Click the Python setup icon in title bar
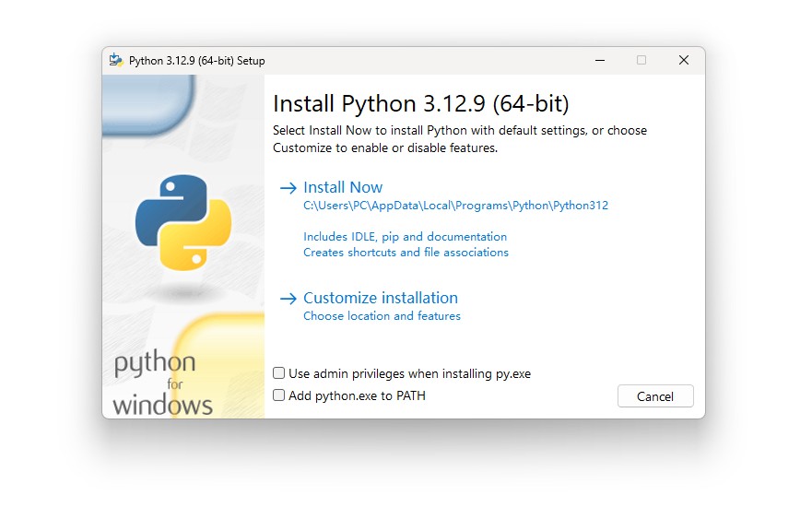 116,61
